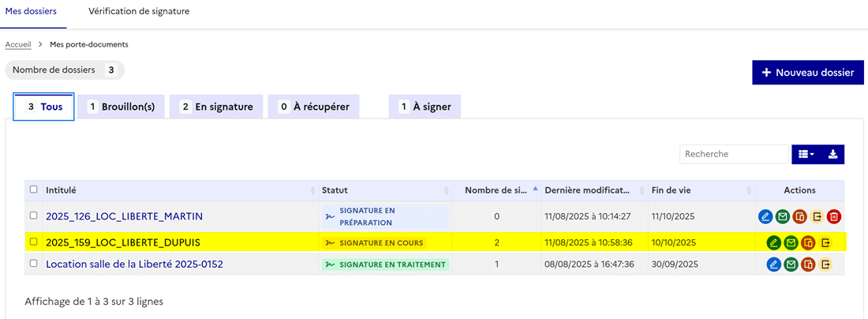This screenshot has height=319, width=868.
Task: Toggle the select-all checkbox in table header
Action: point(33,190)
